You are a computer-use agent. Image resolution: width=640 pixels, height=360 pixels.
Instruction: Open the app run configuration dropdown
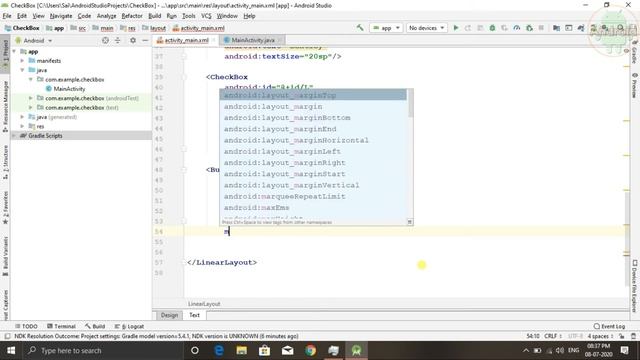coord(386,28)
